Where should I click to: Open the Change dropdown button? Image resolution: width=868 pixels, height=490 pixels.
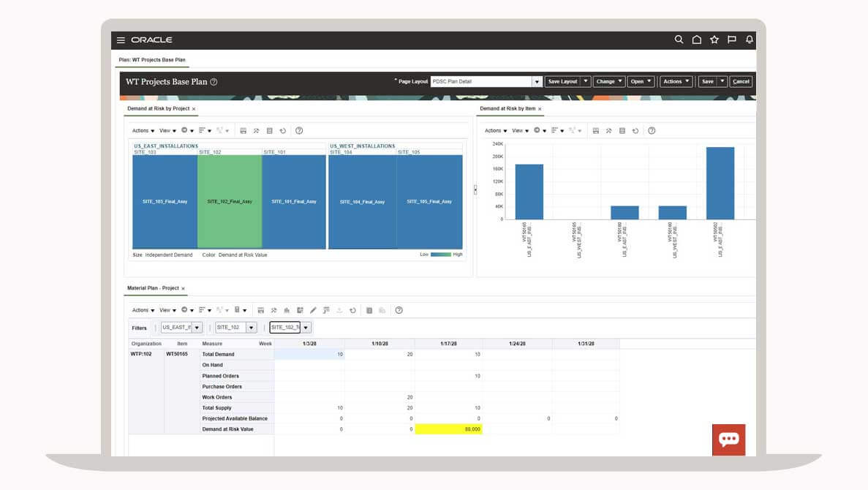pos(608,82)
